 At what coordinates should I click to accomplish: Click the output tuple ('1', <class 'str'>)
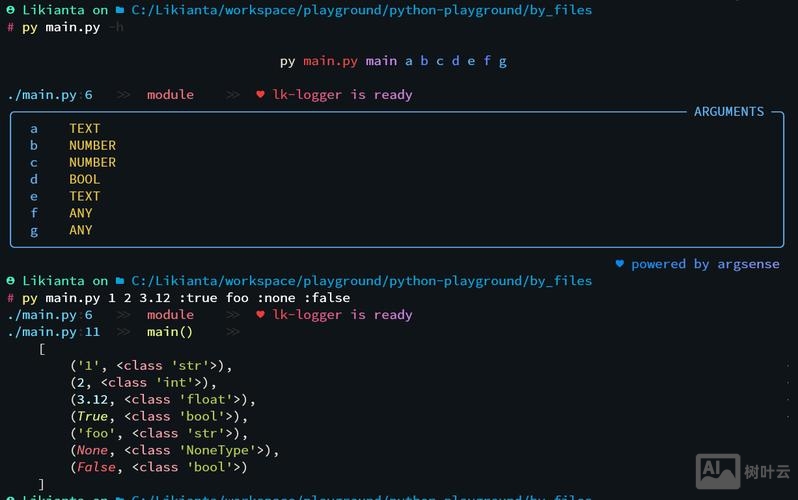(x=151, y=366)
